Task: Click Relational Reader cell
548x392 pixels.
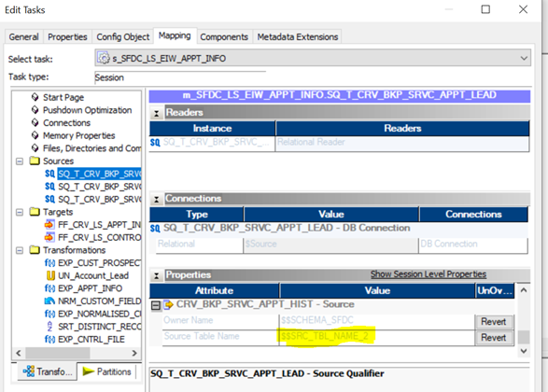Action: click(x=402, y=143)
